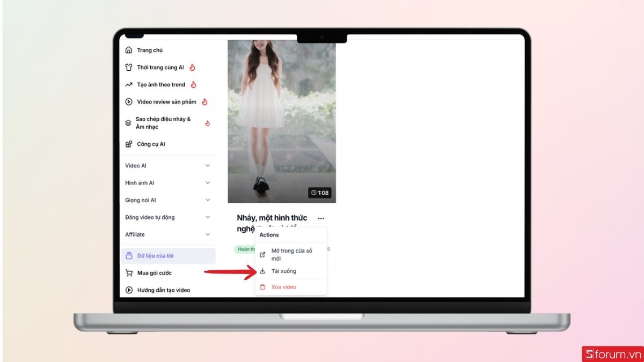Expand the Giọng nói AI section
The width and height of the screenshot is (644, 362).
[208, 200]
